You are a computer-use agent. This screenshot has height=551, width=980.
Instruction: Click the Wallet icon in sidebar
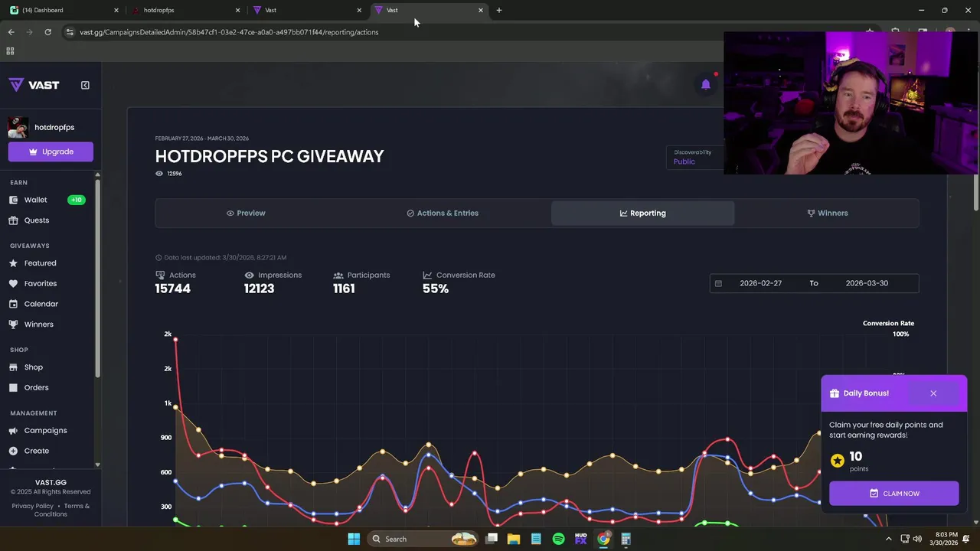(x=13, y=200)
